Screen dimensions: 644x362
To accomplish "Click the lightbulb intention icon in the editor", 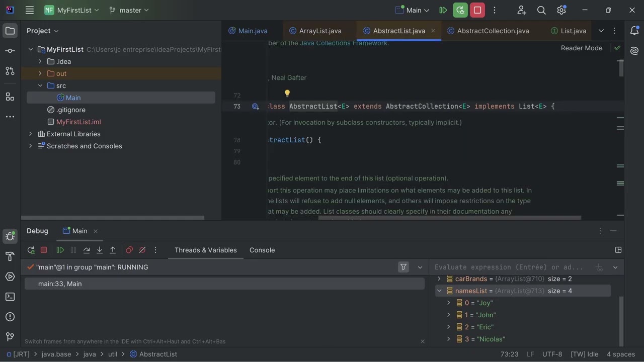I will [x=287, y=94].
